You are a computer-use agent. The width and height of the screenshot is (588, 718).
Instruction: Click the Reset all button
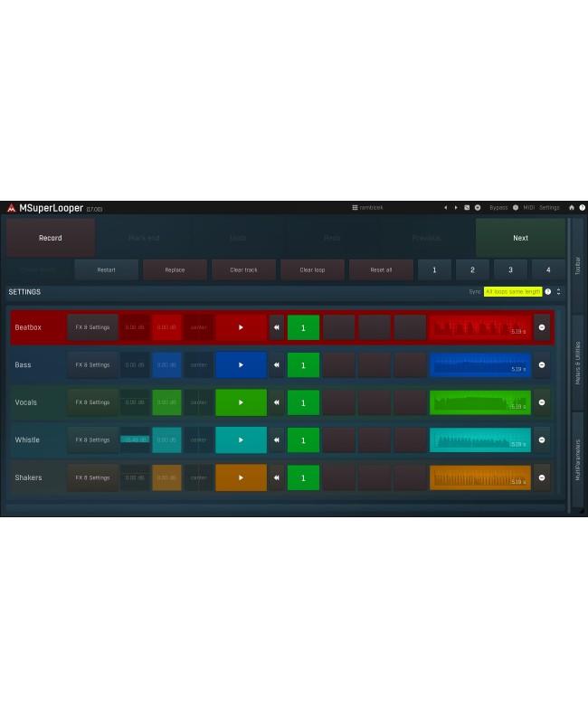tap(381, 269)
